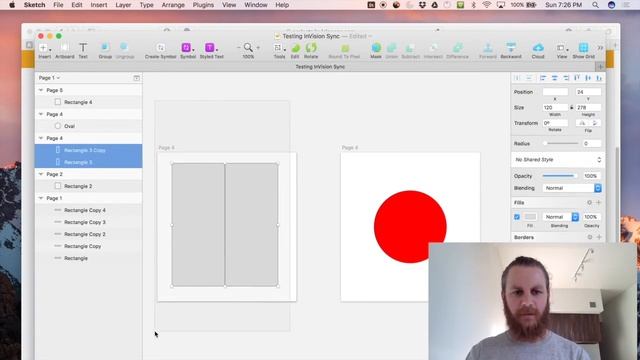This screenshot has height=360, width=640.
Task: Add a new fill with plus icon
Action: click(x=599, y=202)
